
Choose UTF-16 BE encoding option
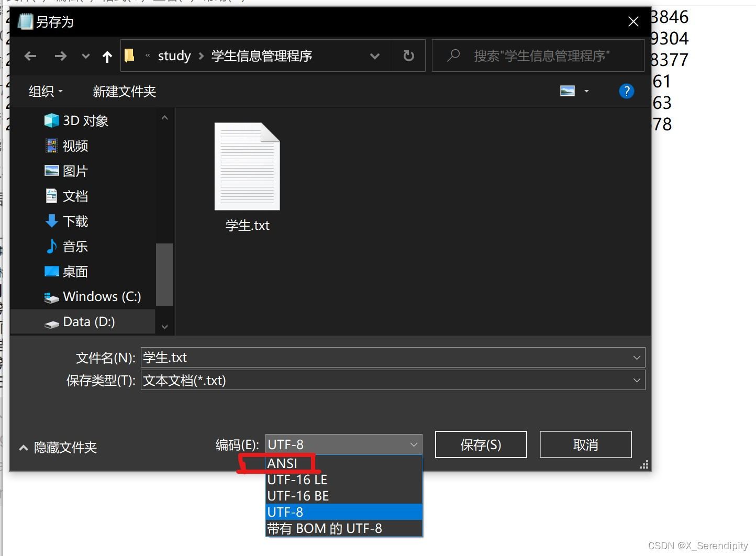344,496
